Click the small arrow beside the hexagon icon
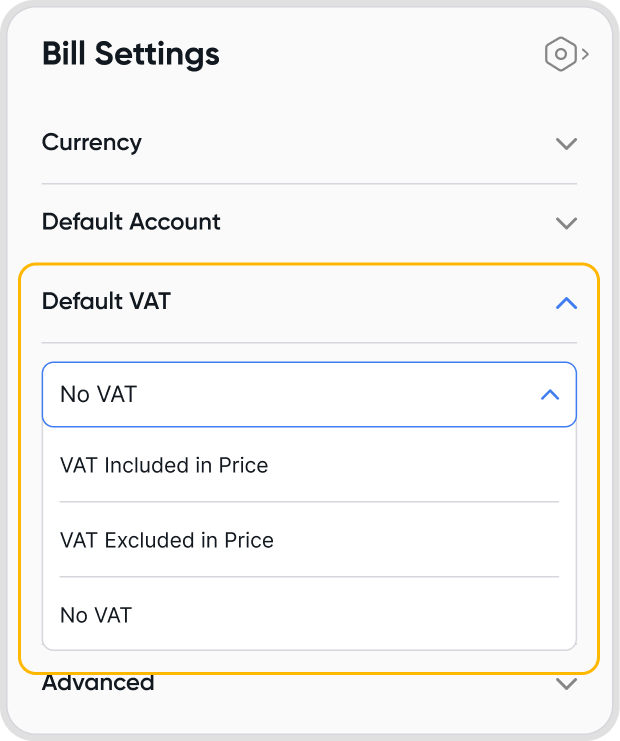The image size is (620, 741). [585, 54]
